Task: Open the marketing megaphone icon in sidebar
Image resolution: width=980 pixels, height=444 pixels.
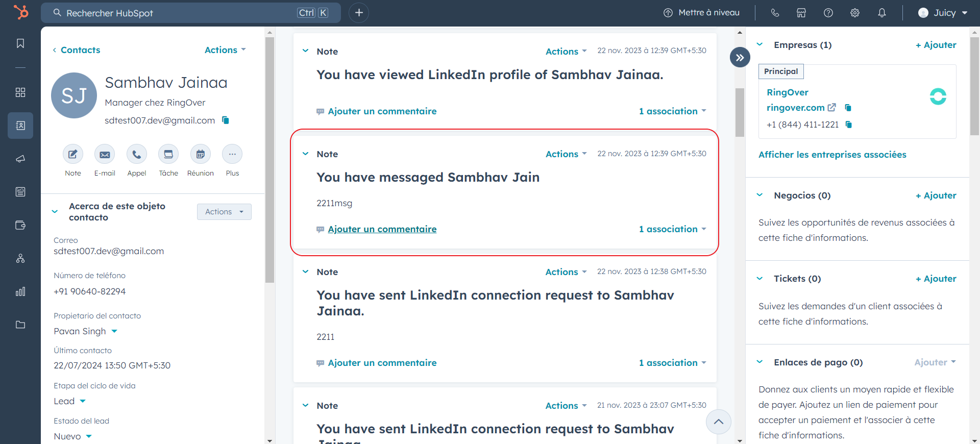Action: (x=20, y=159)
